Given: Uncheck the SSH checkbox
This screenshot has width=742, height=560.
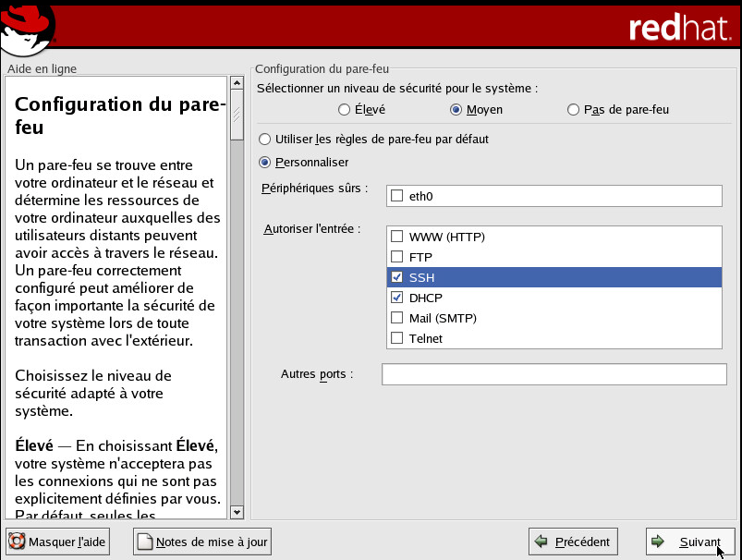Looking at the screenshot, I should [x=397, y=277].
